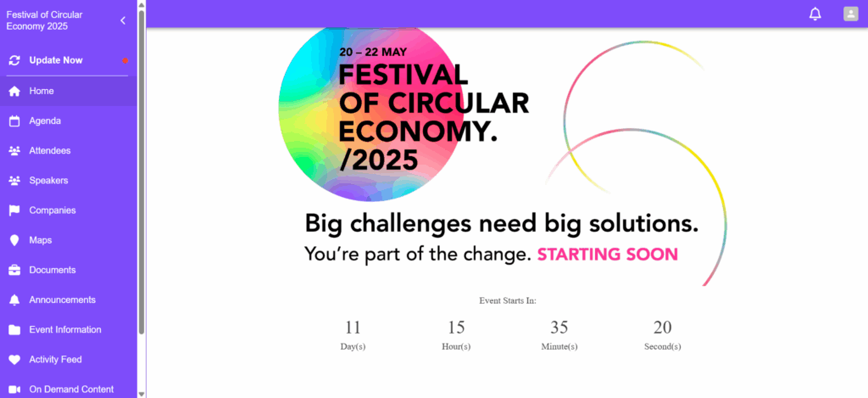Click the Update Now refresh icon
The width and height of the screenshot is (868, 398).
(x=14, y=60)
